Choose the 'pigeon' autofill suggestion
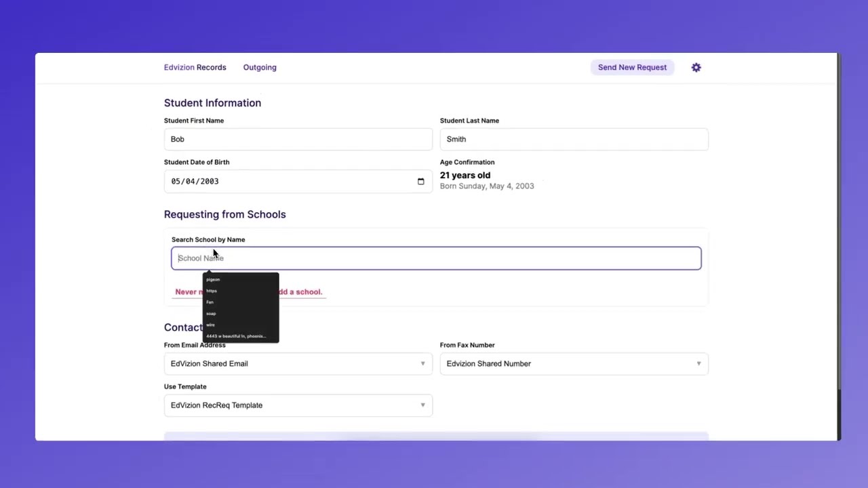The width and height of the screenshot is (868, 488). [241, 279]
